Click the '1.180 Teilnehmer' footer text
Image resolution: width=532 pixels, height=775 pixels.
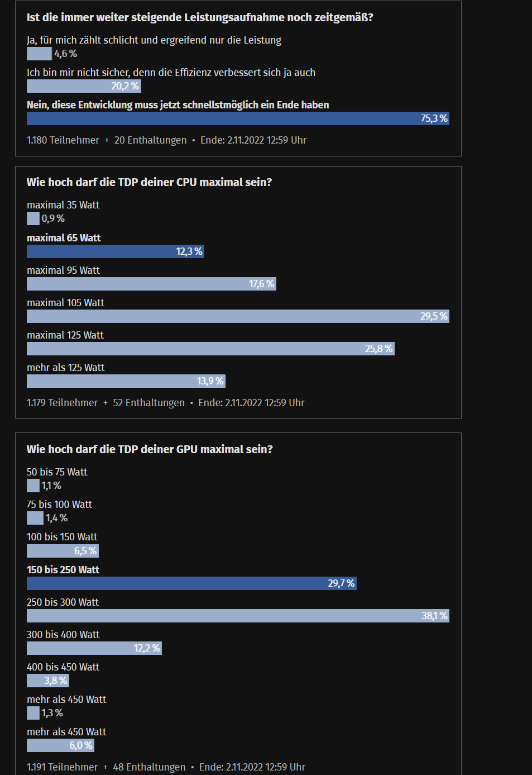point(63,140)
